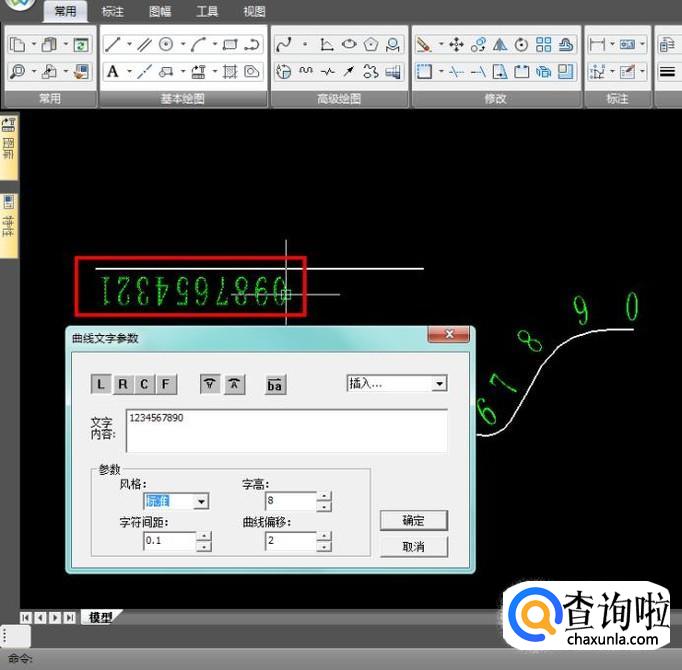Toggle the reverse text order 'ba' button
This screenshot has width=682, height=670.
[x=275, y=385]
